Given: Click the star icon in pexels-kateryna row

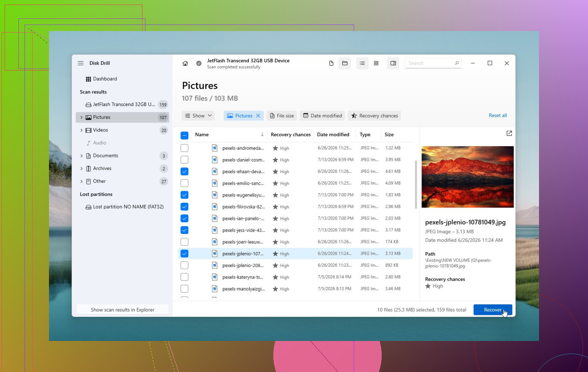Looking at the screenshot, I should point(275,277).
